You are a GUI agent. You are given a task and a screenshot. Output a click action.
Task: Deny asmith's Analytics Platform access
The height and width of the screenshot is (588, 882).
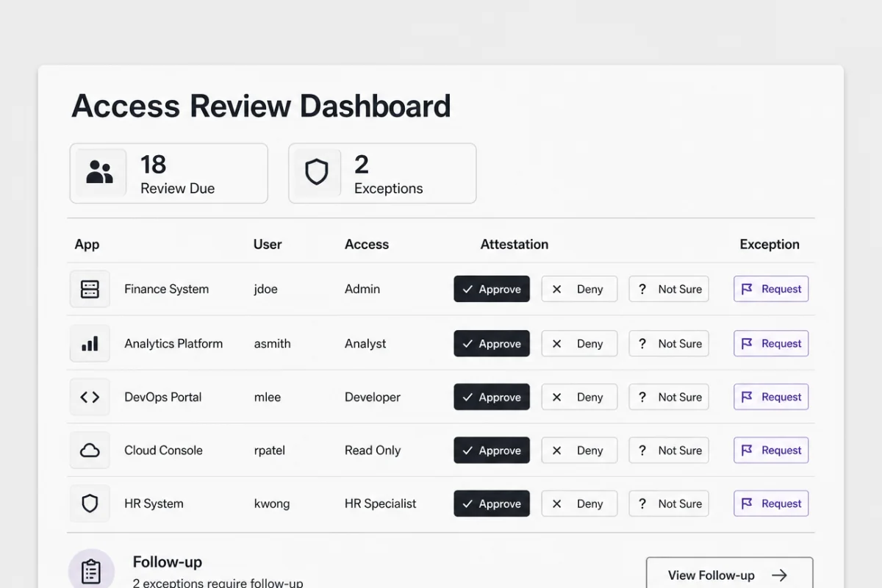(579, 343)
